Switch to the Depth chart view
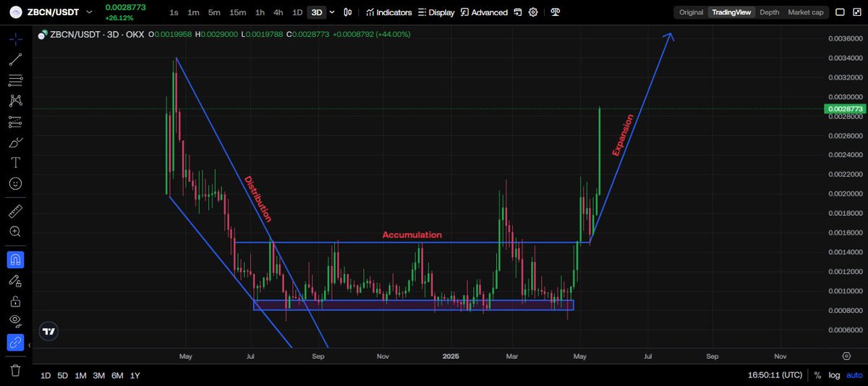Viewport: 868px width, 386px height. click(x=769, y=12)
